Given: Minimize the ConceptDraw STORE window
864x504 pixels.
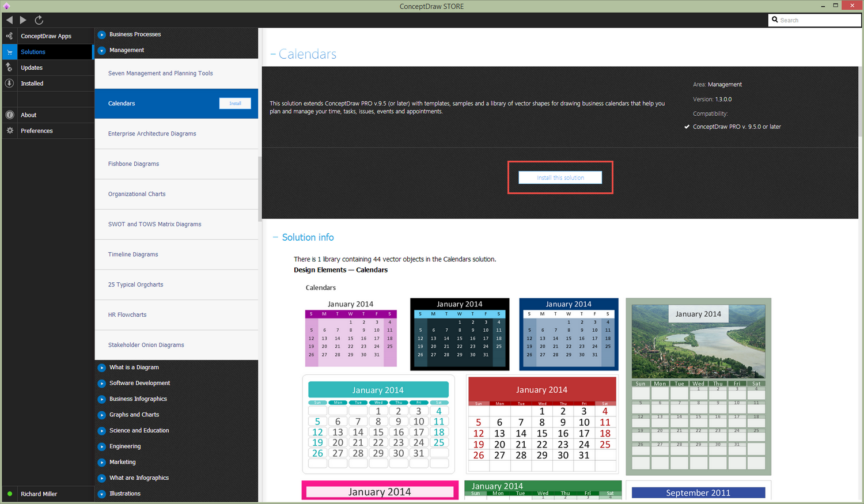Looking at the screenshot, I should (822, 6).
